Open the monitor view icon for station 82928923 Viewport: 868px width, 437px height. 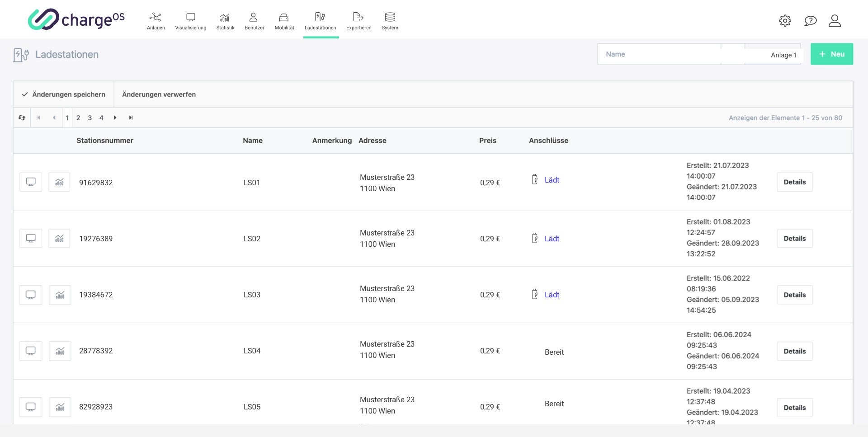[x=31, y=407]
